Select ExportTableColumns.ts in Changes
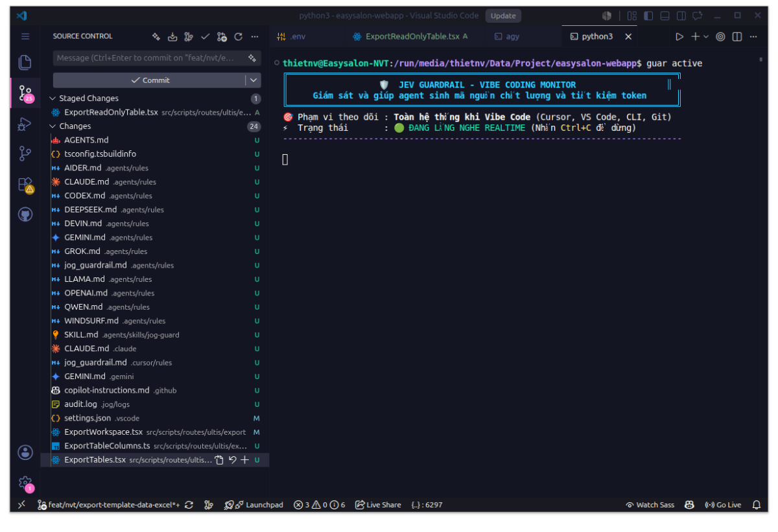 pyautogui.click(x=154, y=446)
